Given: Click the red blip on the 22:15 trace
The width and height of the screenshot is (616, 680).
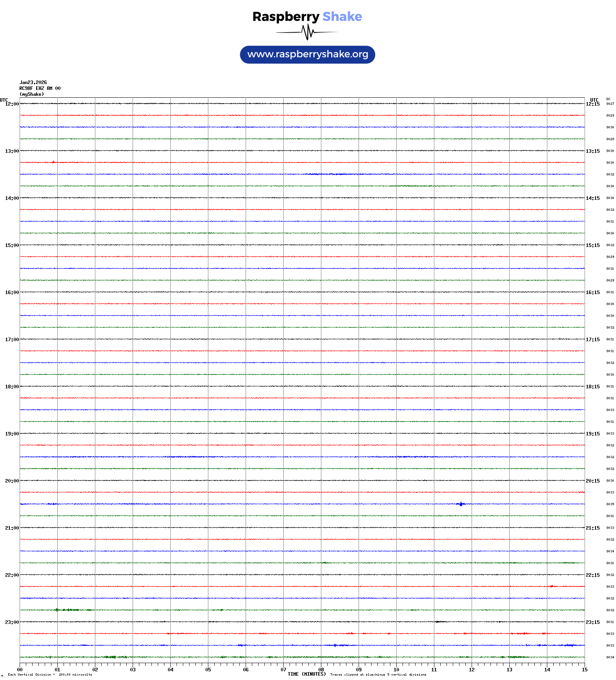Looking at the screenshot, I should (552, 586).
